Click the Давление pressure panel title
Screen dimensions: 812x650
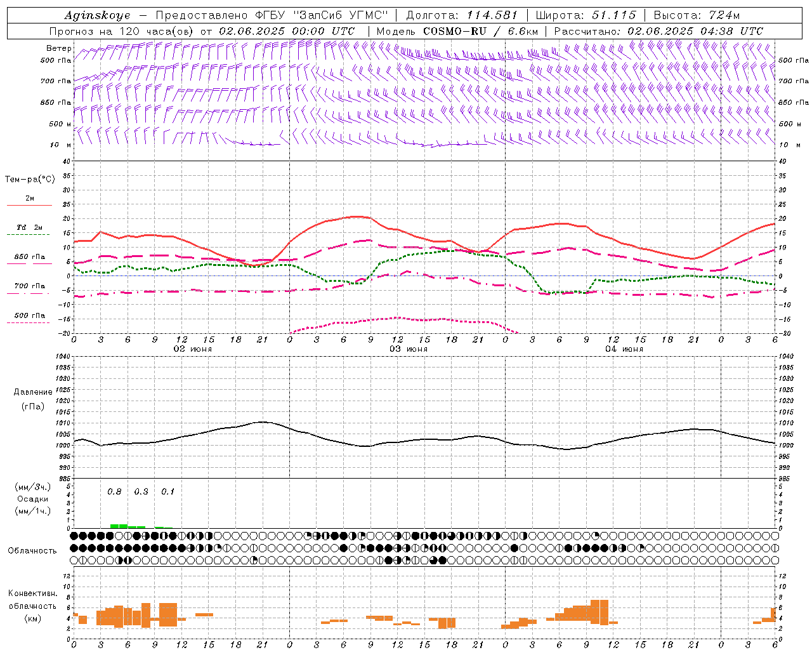coord(33,392)
